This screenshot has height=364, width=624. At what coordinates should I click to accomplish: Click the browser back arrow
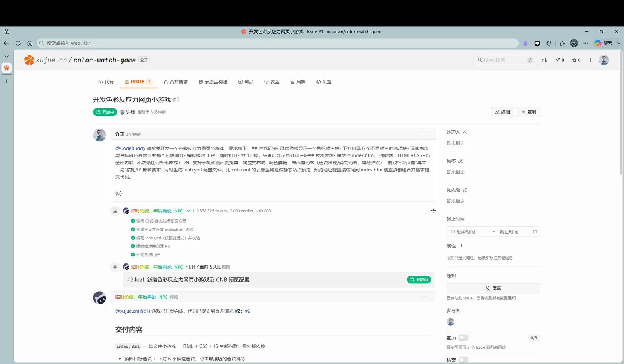[x=6, y=43]
